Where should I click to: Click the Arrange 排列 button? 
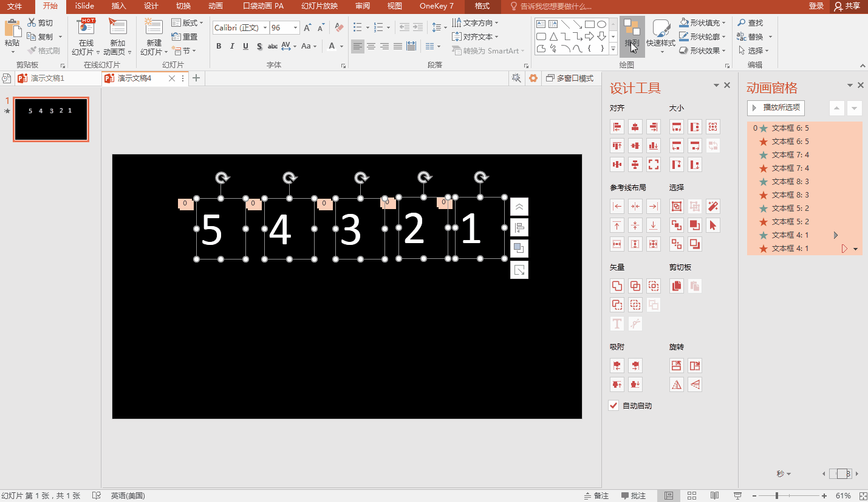(x=632, y=36)
